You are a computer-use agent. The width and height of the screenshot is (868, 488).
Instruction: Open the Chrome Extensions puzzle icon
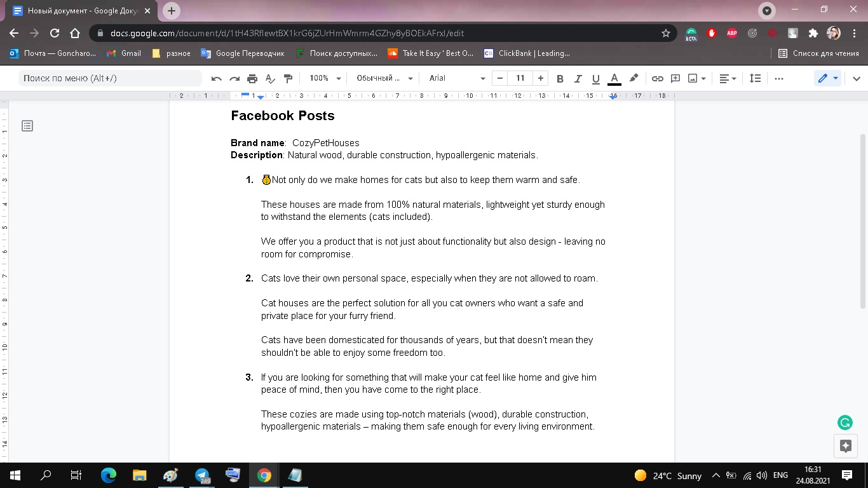[813, 33]
